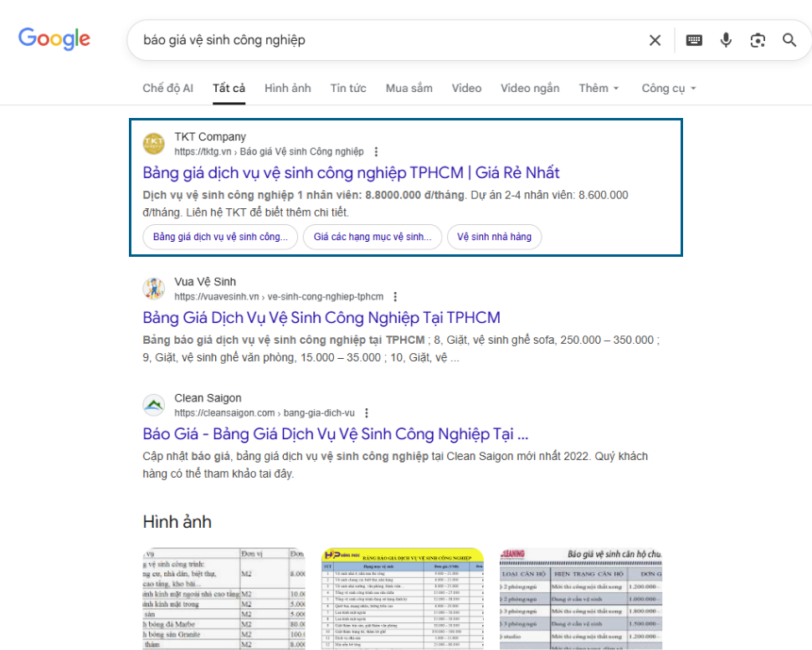Open the TKT Company result title link
The image size is (812, 650).
tap(351, 173)
